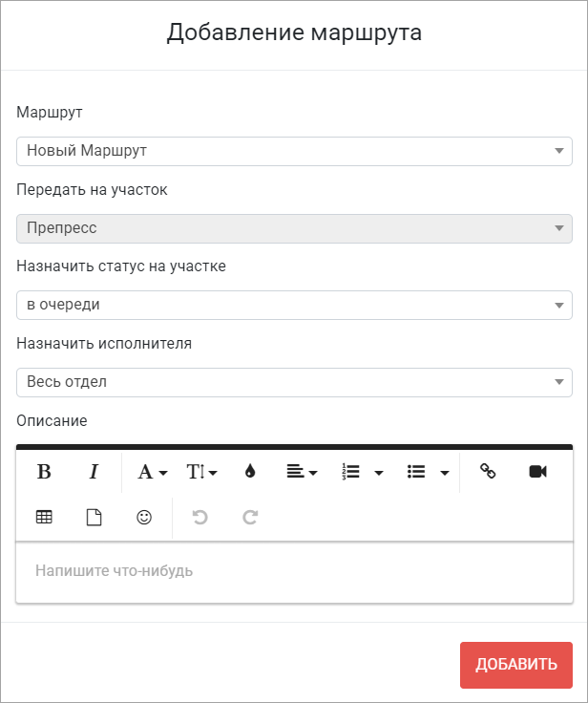This screenshot has width=588, height=703.
Task: Click the Добавление маршрута dialog title
Action: click(x=294, y=32)
